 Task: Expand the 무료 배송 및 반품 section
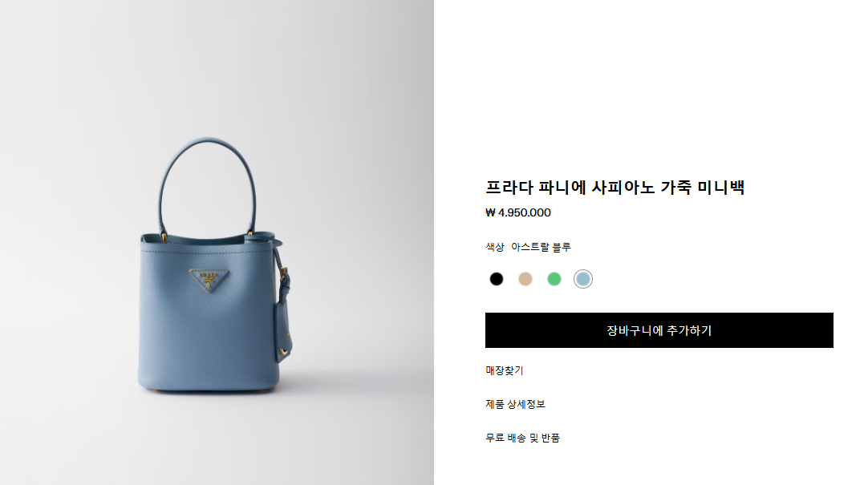point(522,438)
